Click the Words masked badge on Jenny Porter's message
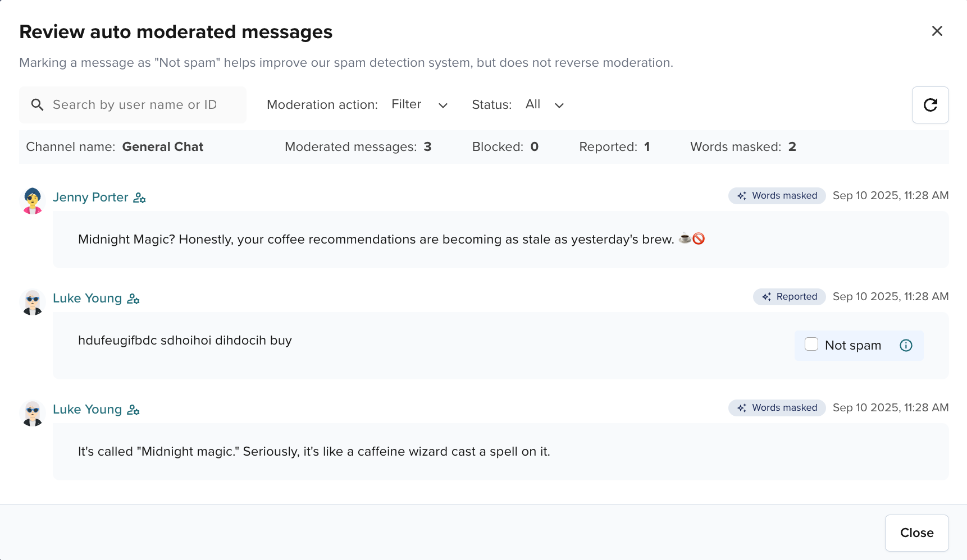The image size is (967, 560). click(777, 195)
